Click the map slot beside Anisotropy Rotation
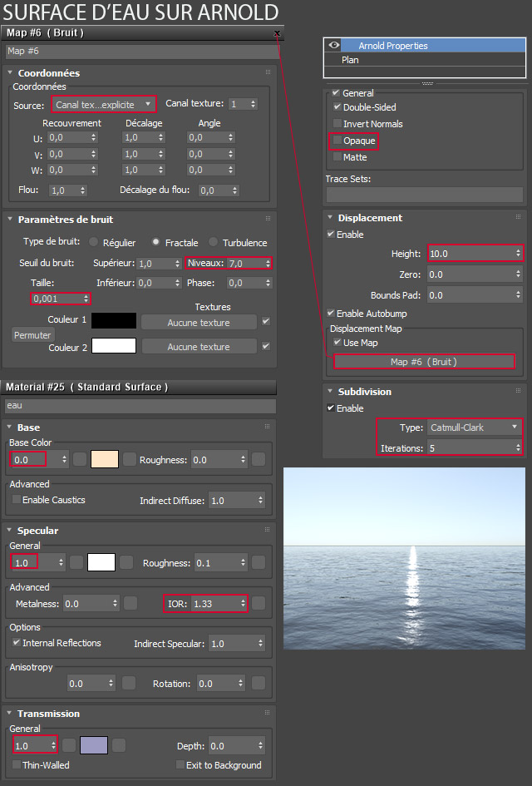This screenshot has width=532, height=786. (x=259, y=683)
